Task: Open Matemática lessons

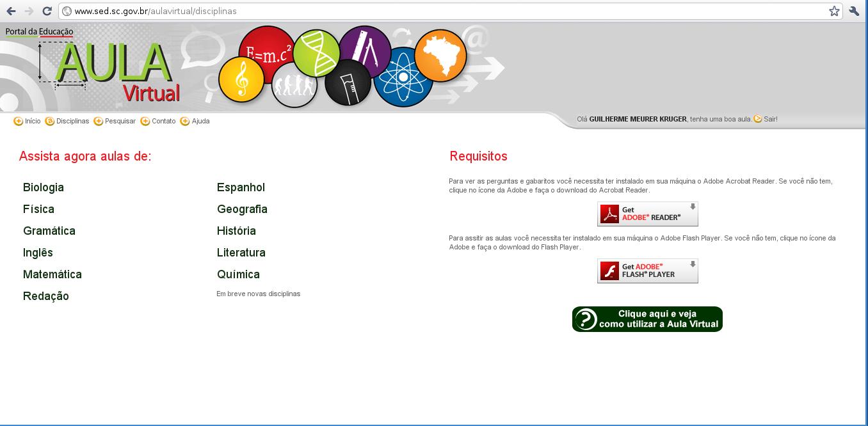Action: point(52,274)
